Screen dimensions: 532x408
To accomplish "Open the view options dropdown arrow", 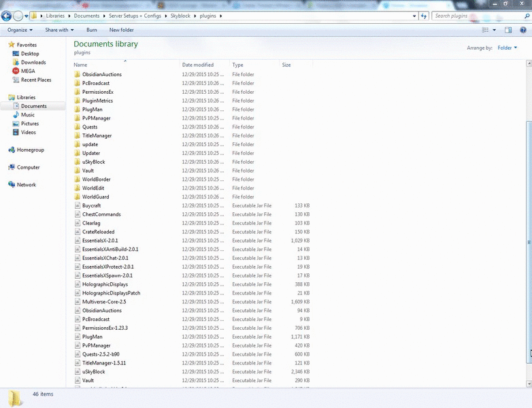I will coord(495,30).
